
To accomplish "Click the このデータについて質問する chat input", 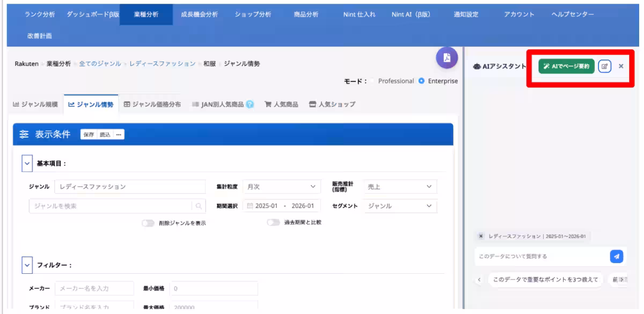I will point(537,256).
